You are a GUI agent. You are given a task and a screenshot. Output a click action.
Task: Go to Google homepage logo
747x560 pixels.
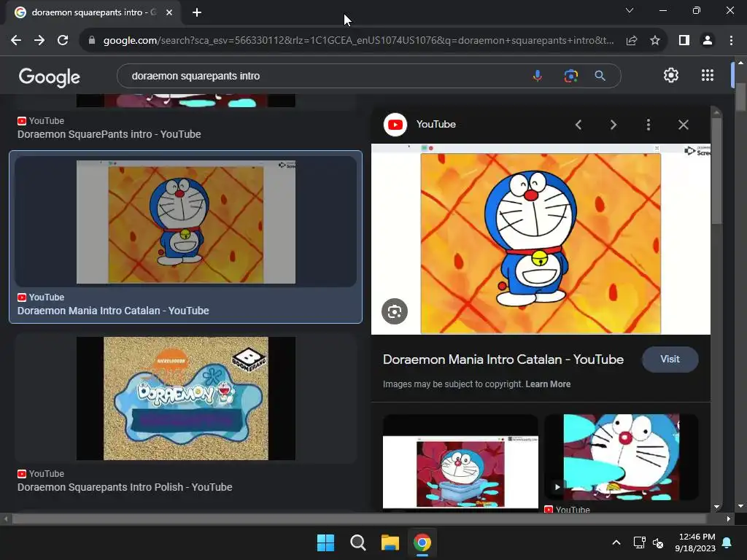pyautogui.click(x=50, y=77)
